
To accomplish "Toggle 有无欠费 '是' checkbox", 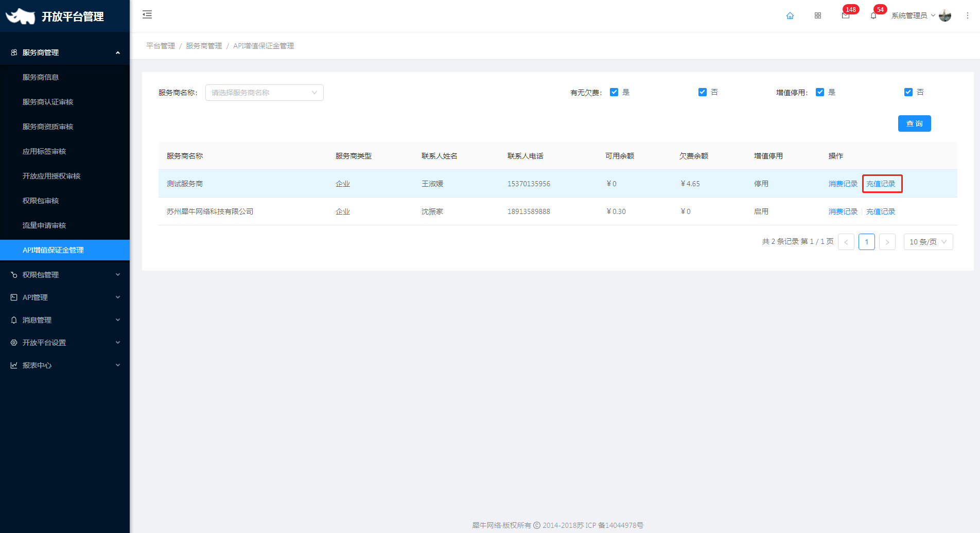I will click(x=614, y=92).
